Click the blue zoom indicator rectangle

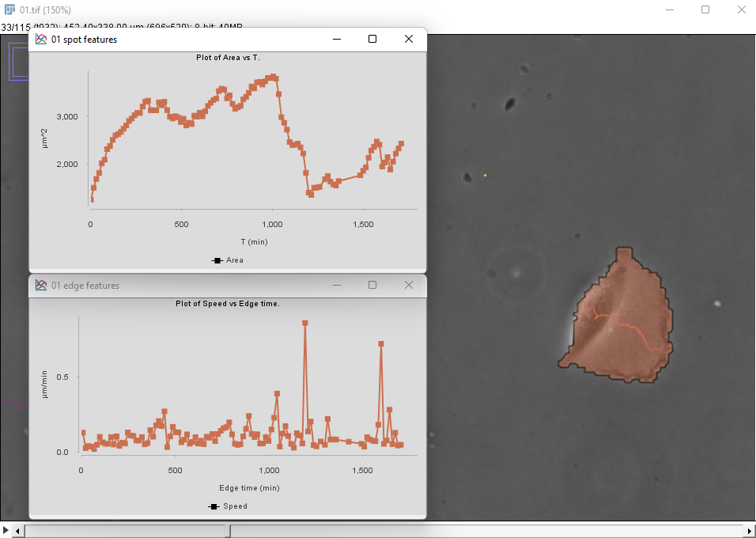pyautogui.click(x=19, y=60)
